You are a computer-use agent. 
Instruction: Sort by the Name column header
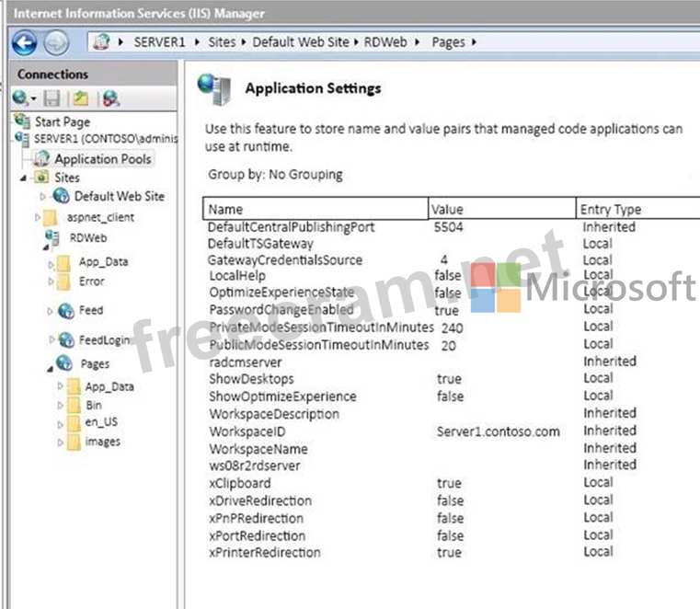(x=316, y=209)
